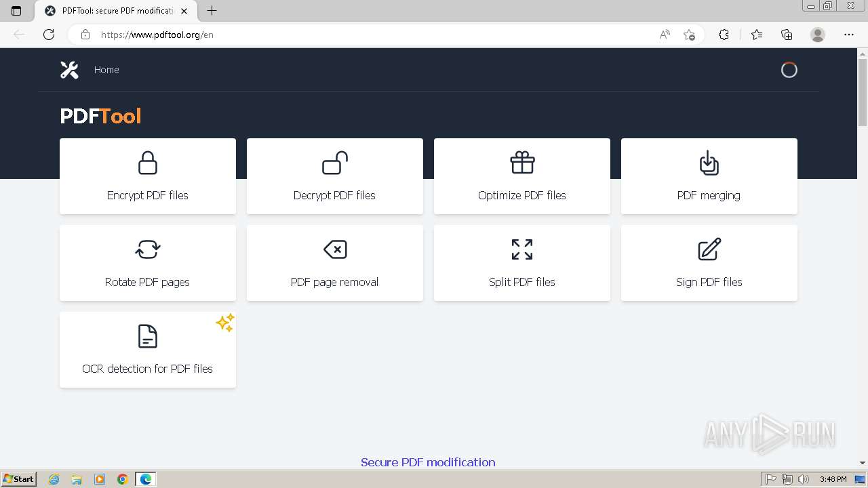Go back to previous browser page
Screen dimensions: 868x488
(19, 35)
